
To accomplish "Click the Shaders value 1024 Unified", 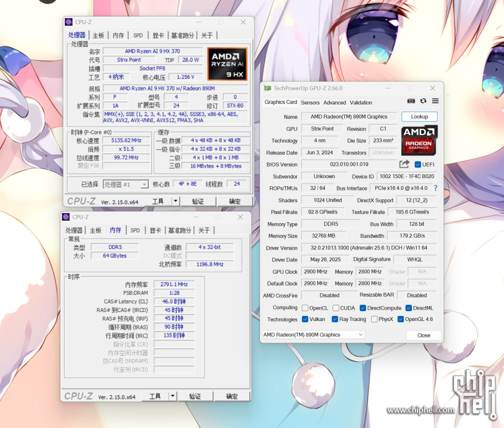I will coord(327,200).
